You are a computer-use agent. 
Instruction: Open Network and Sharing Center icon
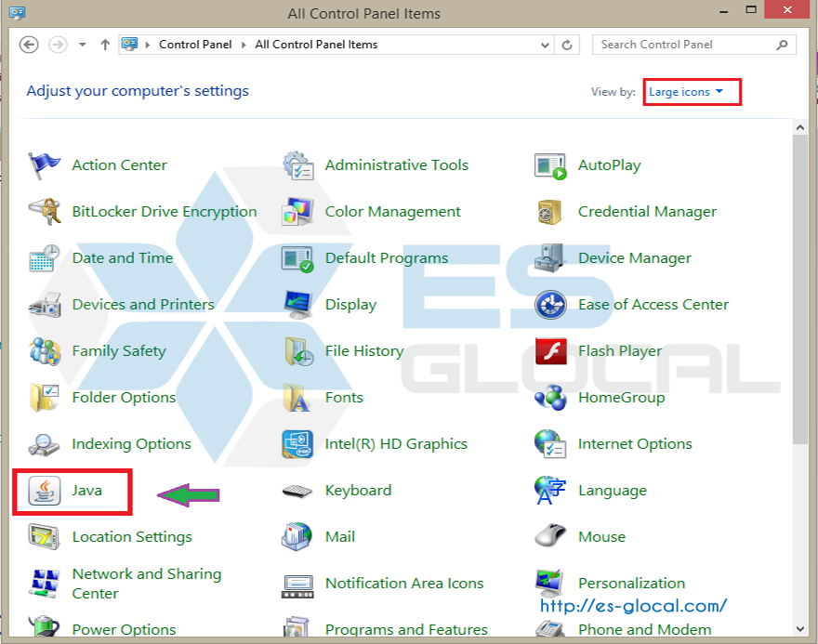[x=45, y=584]
